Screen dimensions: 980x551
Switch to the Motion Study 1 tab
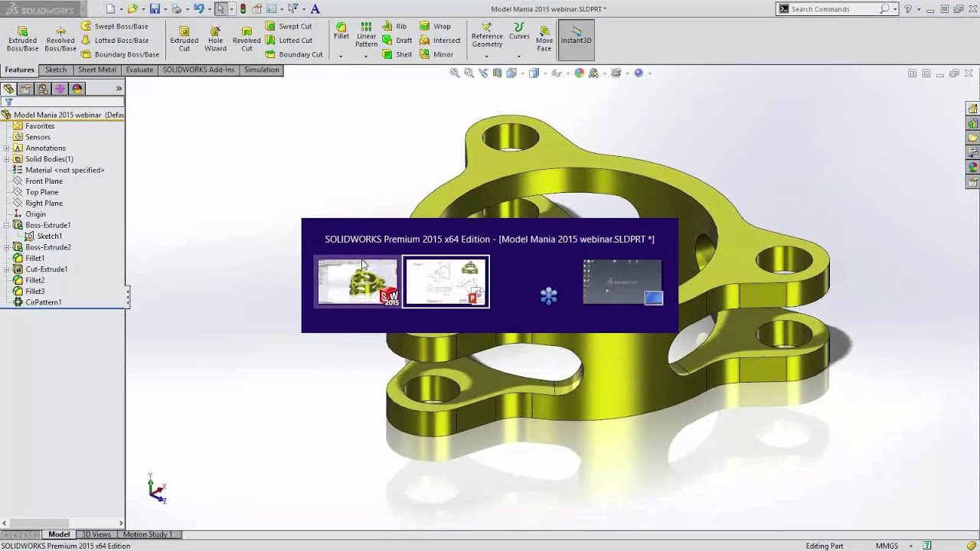coord(149,534)
